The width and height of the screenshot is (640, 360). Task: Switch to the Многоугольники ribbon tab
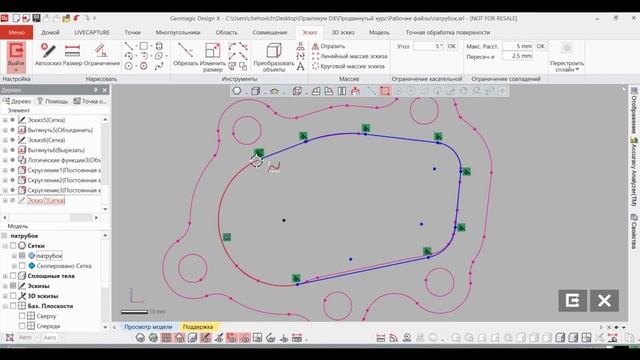coord(178,32)
